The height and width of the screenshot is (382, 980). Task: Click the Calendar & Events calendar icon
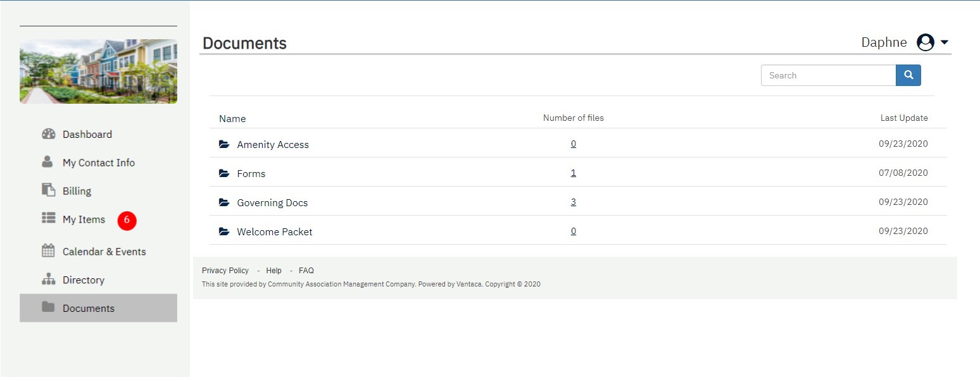(x=48, y=251)
